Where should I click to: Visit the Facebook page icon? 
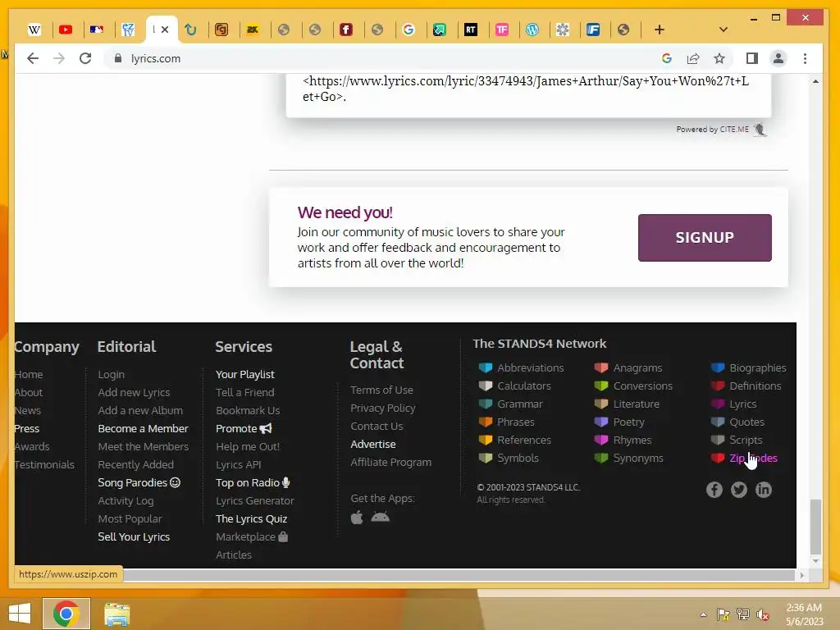point(714,490)
